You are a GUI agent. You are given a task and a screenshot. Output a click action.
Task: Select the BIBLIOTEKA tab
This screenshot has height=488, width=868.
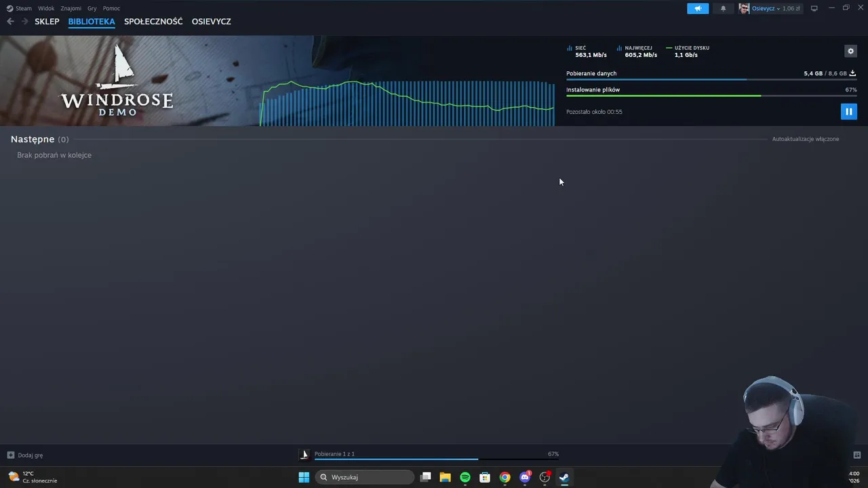coord(92,22)
